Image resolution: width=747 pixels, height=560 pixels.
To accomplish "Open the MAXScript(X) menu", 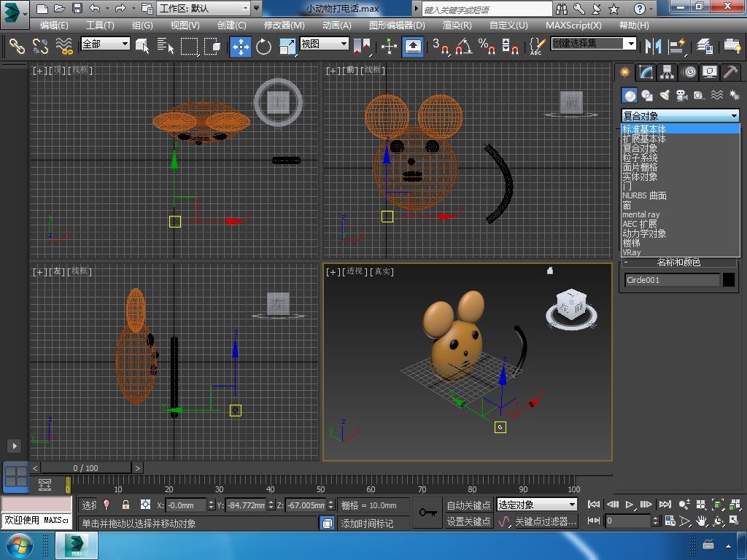I will tap(573, 26).
